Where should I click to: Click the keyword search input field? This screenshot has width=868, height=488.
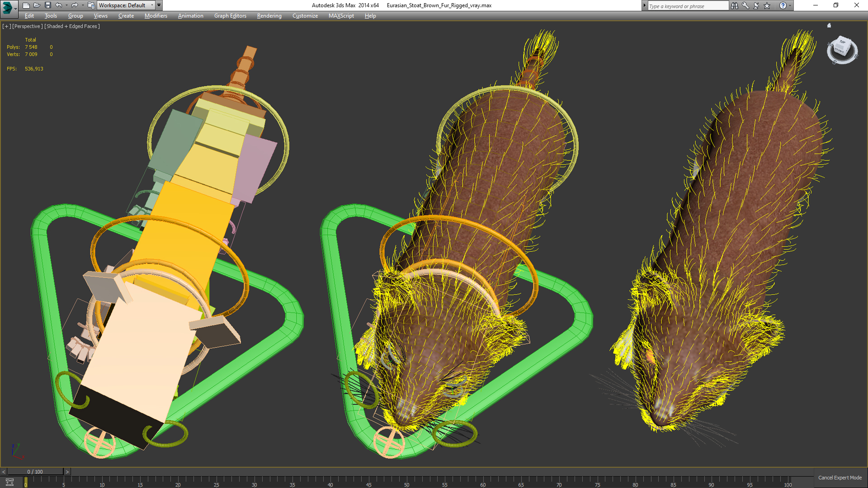coord(687,6)
